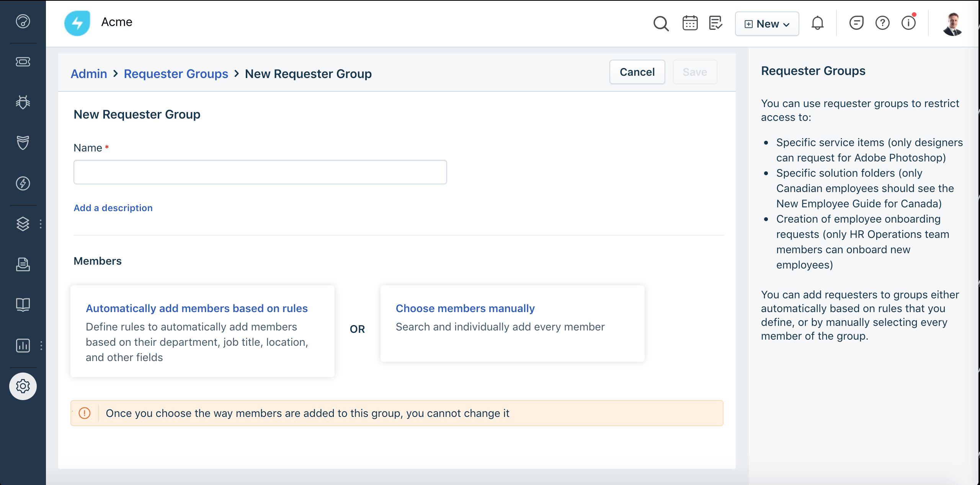Open the calendar icon in header
Image resolution: width=980 pixels, height=485 pixels.
point(690,23)
